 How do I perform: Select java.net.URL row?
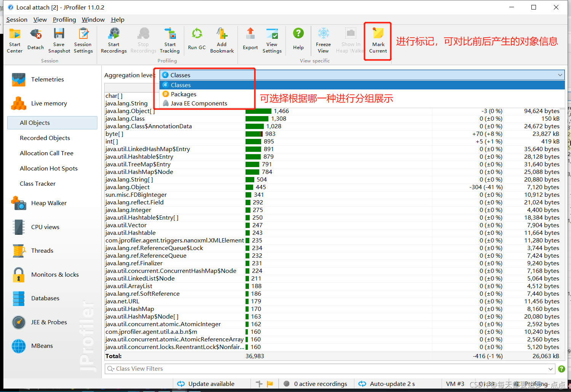tap(334, 301)
